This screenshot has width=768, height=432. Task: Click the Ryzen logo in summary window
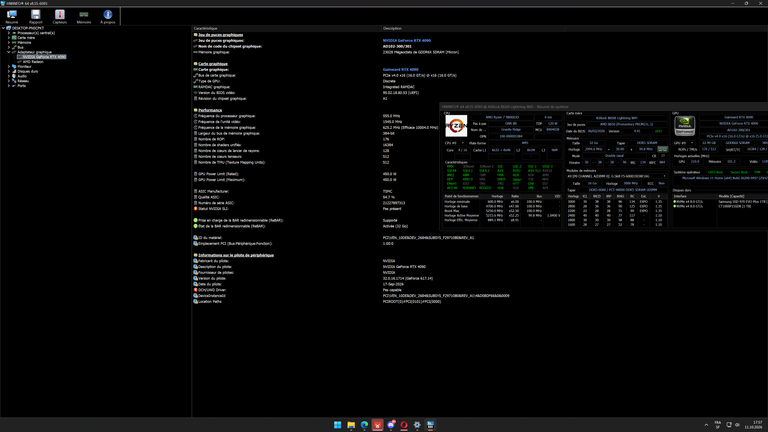[x=456, y=126]
